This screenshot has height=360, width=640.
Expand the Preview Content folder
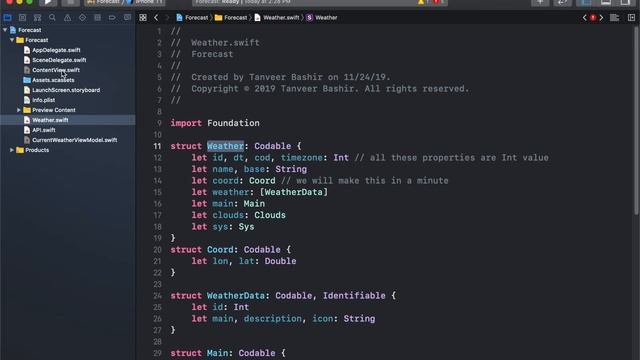[x=19, y=110]
